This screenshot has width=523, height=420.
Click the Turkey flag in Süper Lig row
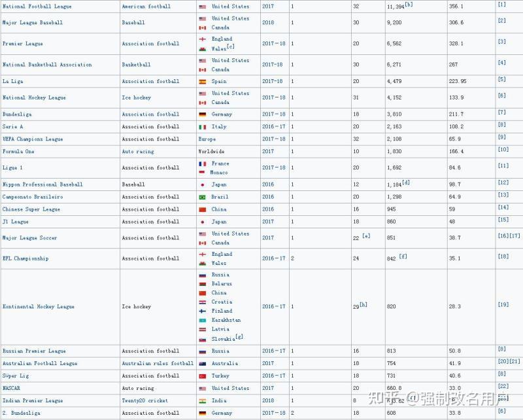(203, 376)
